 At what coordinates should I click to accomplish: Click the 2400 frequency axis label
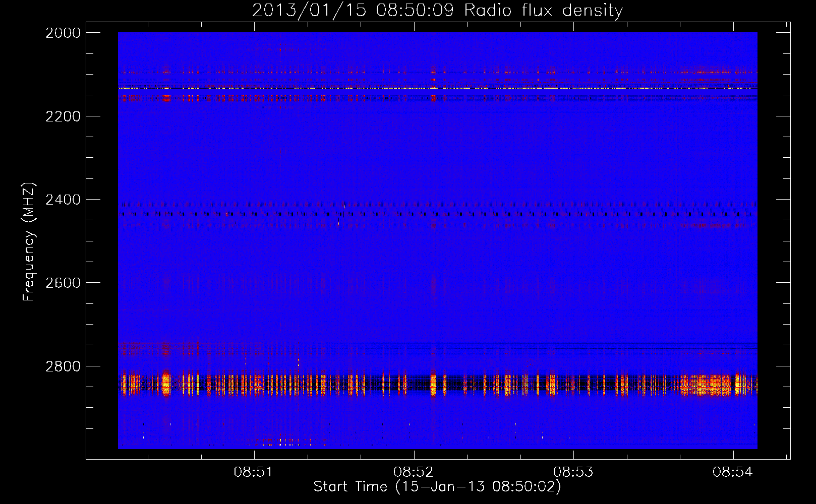click(63, 200)
